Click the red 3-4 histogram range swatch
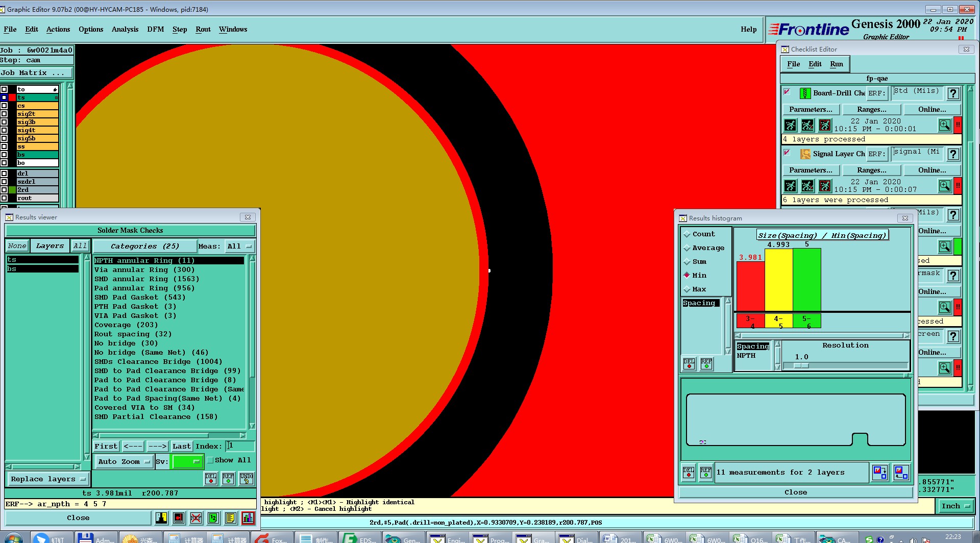 coord(750,321)
